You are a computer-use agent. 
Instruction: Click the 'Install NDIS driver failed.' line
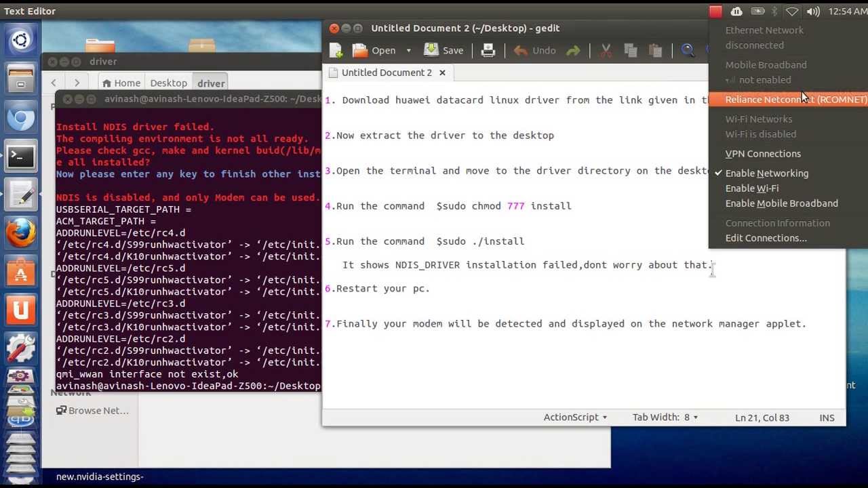(135, 127)
